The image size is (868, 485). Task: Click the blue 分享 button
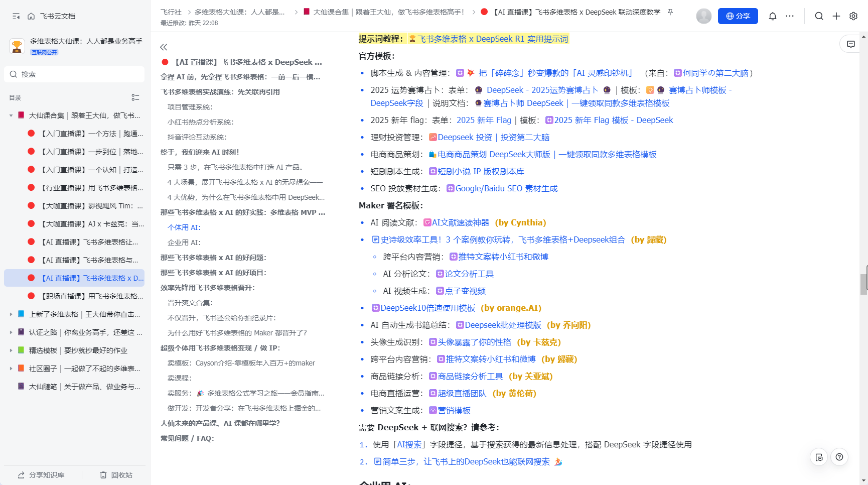[x=738, y=16]
